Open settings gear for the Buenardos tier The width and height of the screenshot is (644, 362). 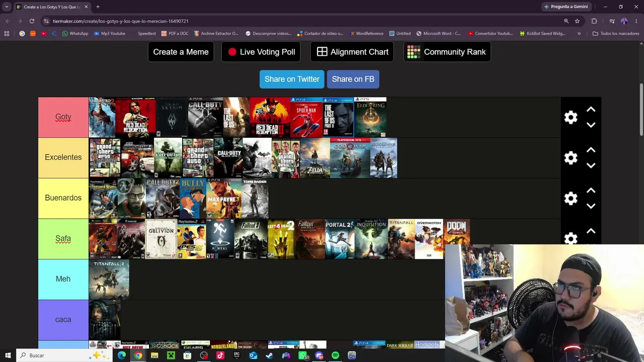pos(571,199)
